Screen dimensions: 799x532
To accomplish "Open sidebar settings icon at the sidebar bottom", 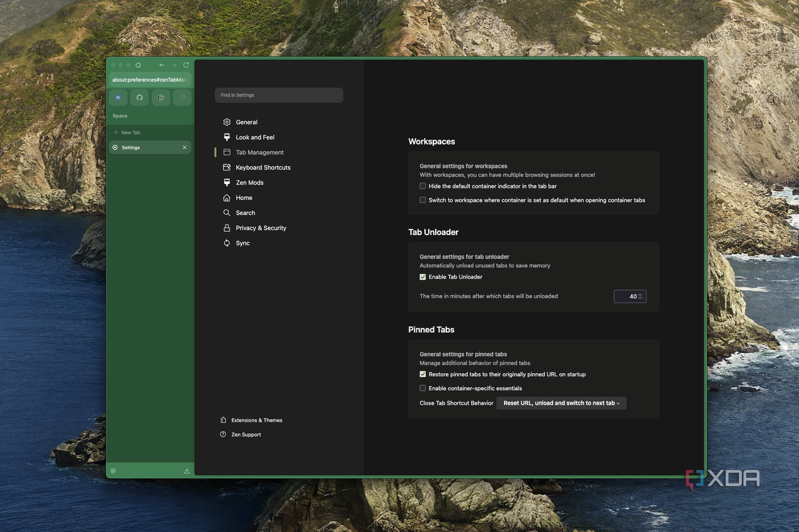I will pyautogui.click(x=113, y=471).
